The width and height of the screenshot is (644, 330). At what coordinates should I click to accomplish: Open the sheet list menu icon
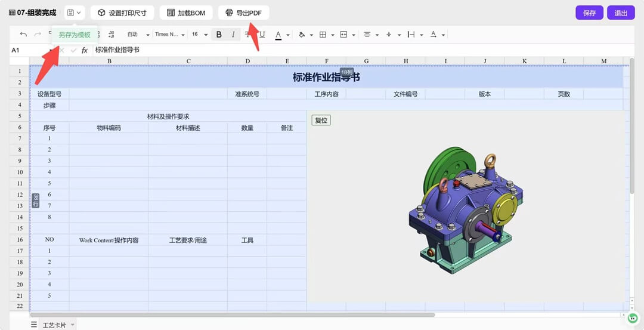pyautogui.click(x=34, y=325)
